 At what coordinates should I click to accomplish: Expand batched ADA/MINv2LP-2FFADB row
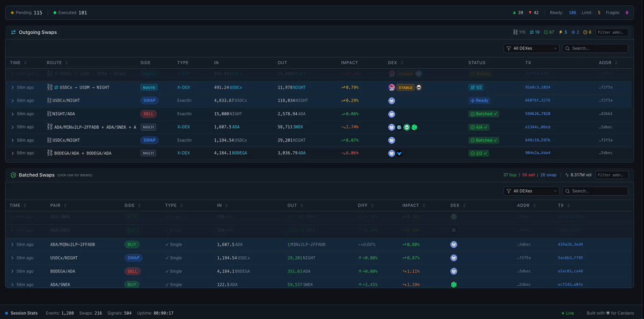point(12,244)
